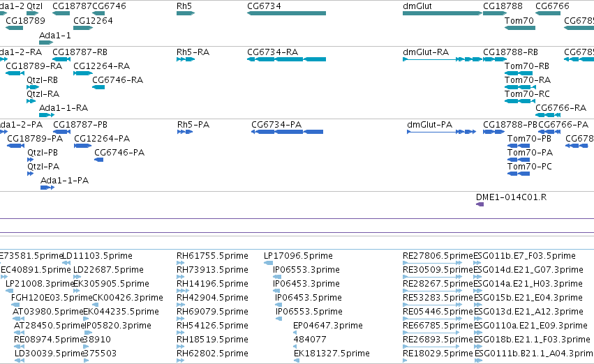This screenshot has width=594, height=364.
Task: Click the Tom70-RA transcript label
Action: [x=527, y=79]
